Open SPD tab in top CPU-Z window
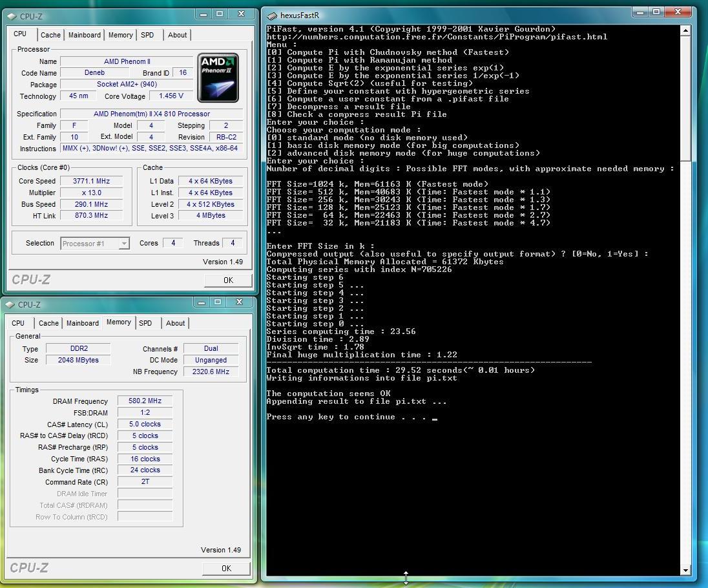 pyautogui.click(x=147, y=35)
